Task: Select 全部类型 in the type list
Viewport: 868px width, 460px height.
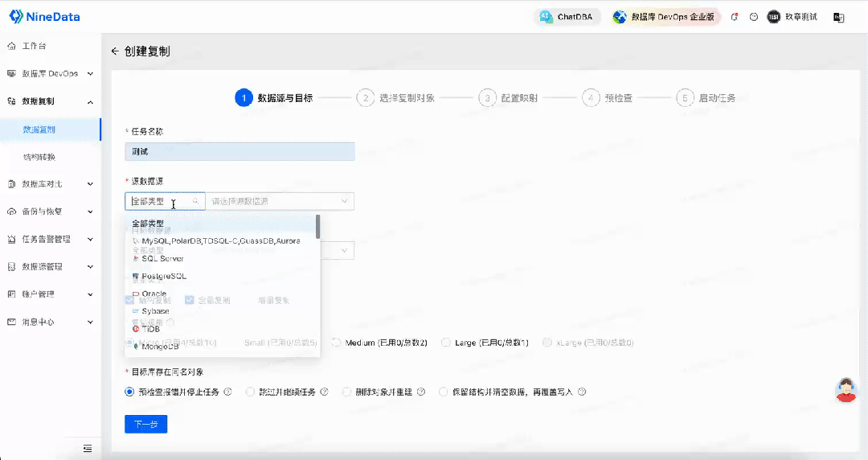Action: [220, 224]
